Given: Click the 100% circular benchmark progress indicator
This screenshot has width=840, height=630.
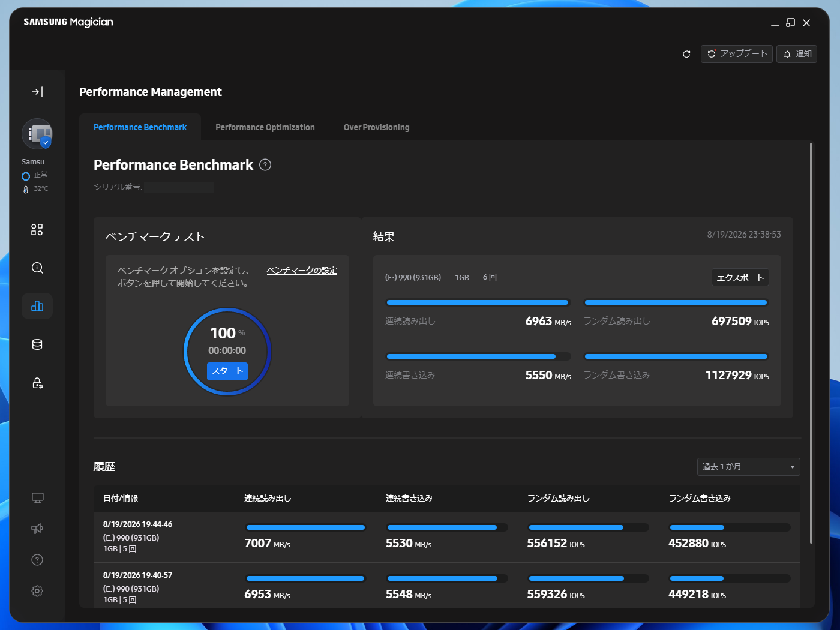Looking at the screenshot, I should 227,352.
